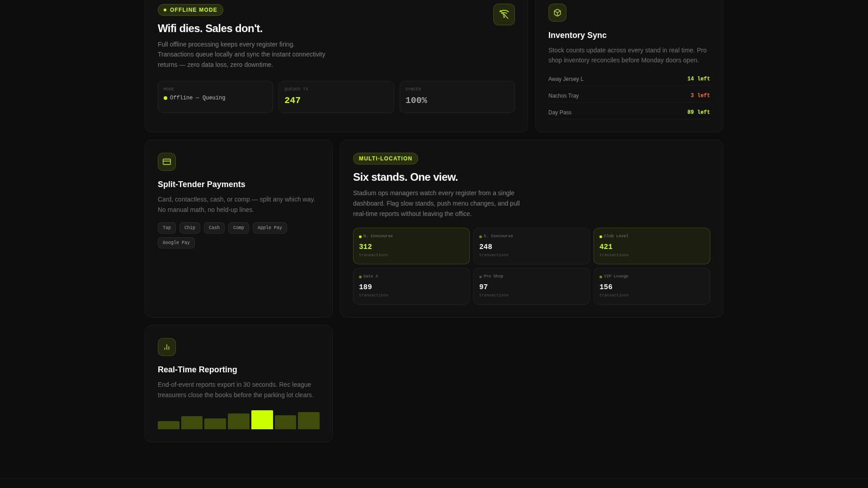
Task: Click the '3 left' low stock count
Action: pos(700,96)
